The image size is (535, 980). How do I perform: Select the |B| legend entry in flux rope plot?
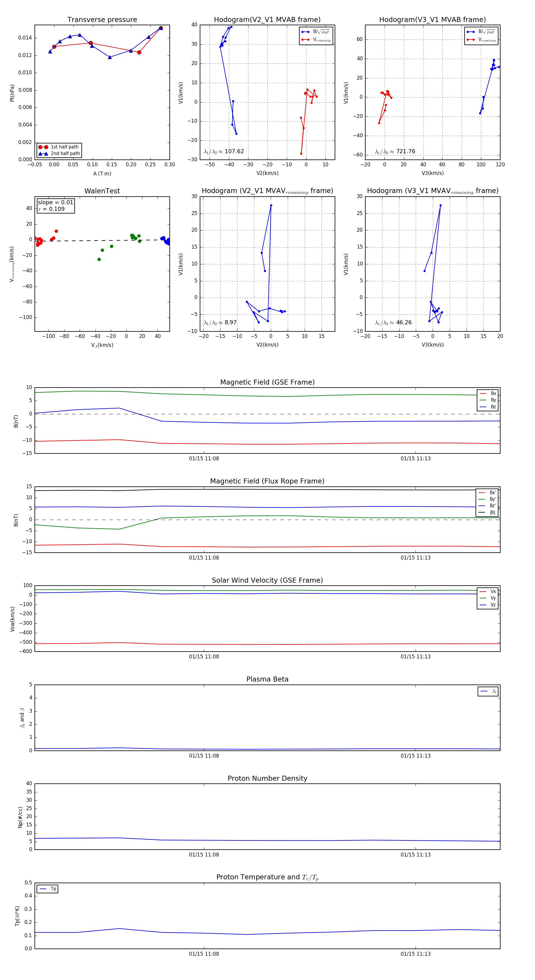487,513
